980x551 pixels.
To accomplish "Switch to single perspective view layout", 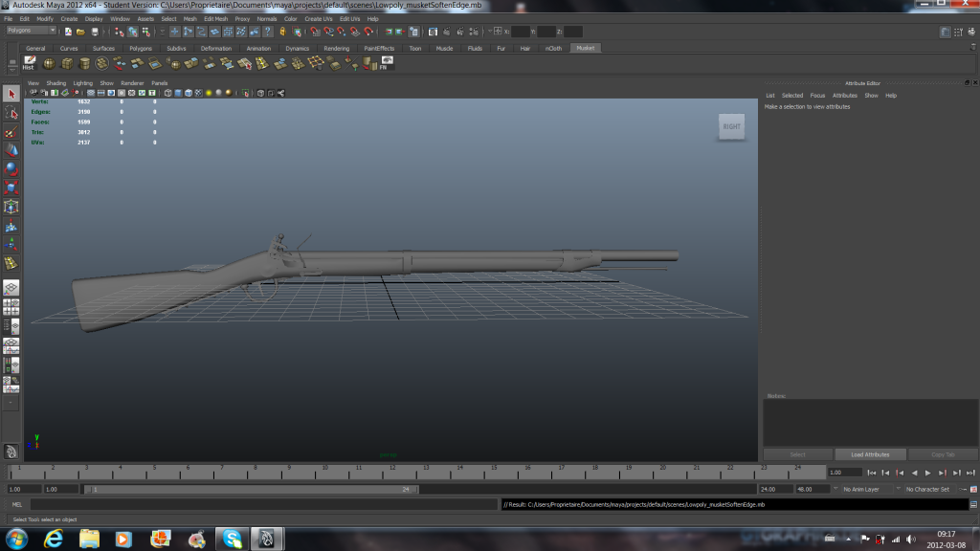I will pyautogui.click(x=11, y=287).
